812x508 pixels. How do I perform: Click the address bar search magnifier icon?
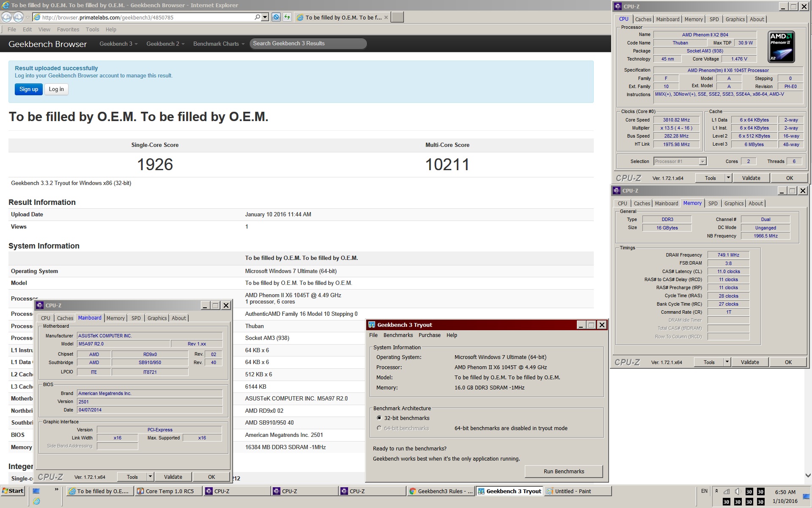coord(257,17)
